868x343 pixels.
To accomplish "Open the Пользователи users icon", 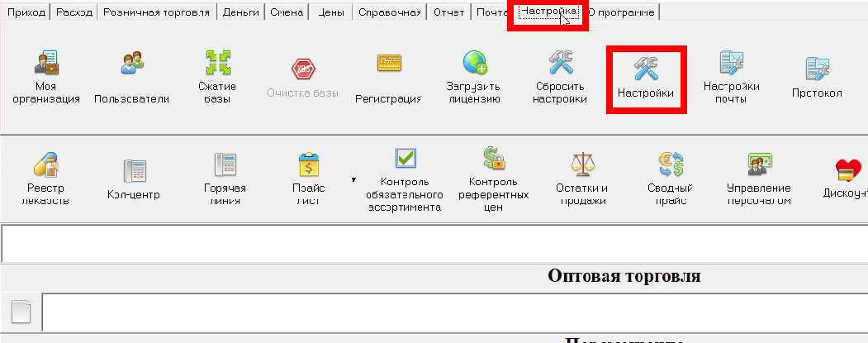I will tap(132, 77).
